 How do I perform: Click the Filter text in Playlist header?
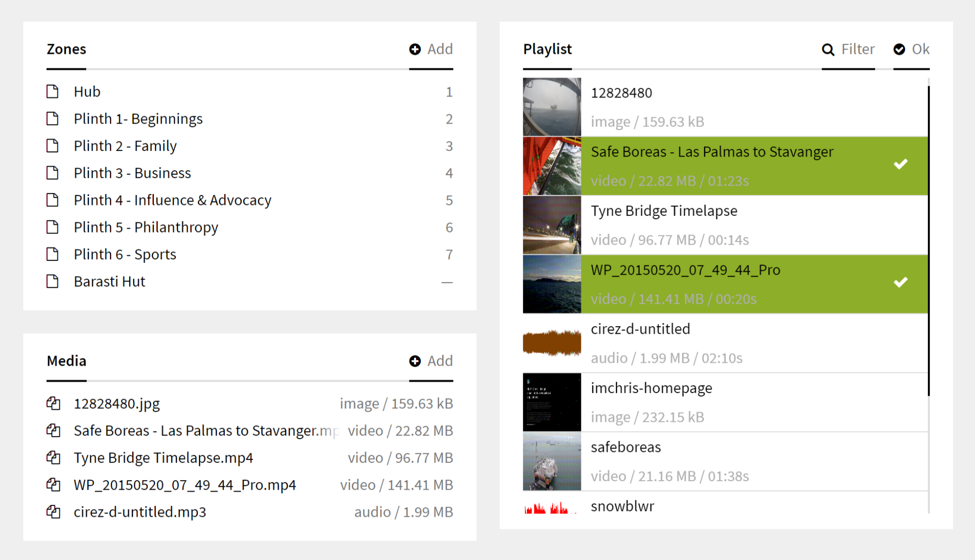pos(858,49)
